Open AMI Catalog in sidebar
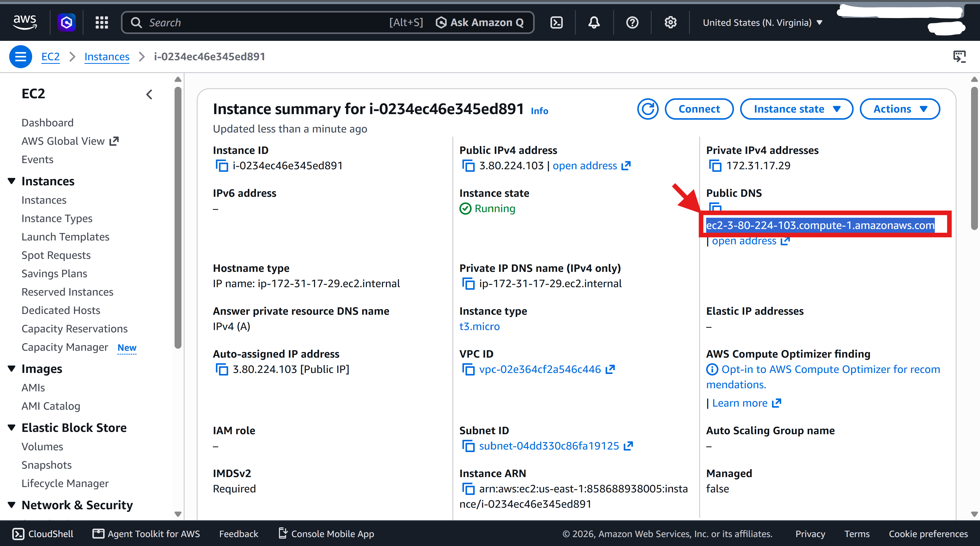Screen dimensions: 980x546 [51, 406]
